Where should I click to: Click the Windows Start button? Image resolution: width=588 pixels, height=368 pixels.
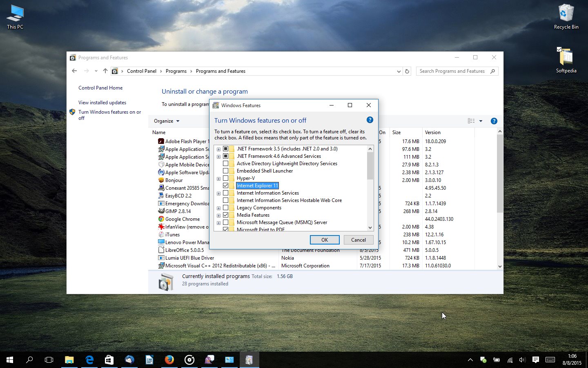[x=10, y=360]
